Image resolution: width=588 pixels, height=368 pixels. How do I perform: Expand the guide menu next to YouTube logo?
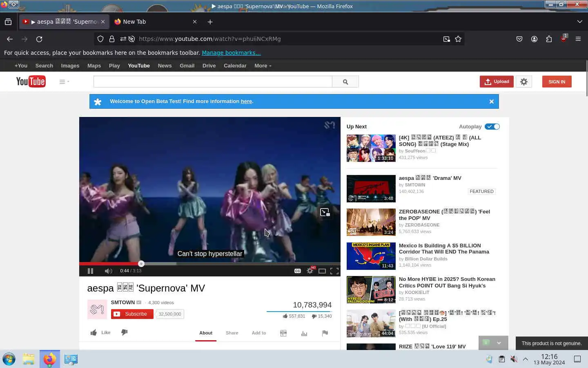point(64,82)
